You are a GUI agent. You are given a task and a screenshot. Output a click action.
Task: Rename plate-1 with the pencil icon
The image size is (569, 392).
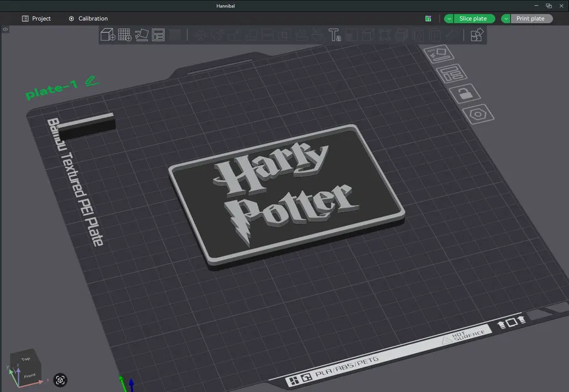(89, 80)
